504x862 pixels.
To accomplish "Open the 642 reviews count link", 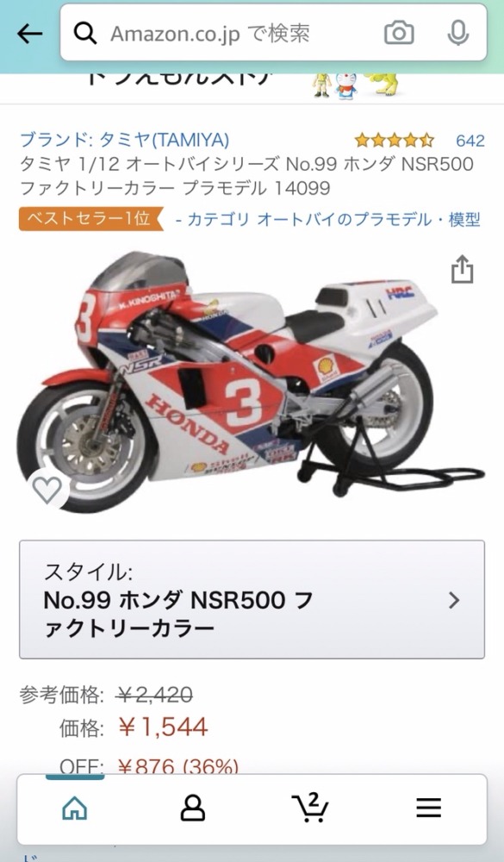I will (x=470, y=141).
